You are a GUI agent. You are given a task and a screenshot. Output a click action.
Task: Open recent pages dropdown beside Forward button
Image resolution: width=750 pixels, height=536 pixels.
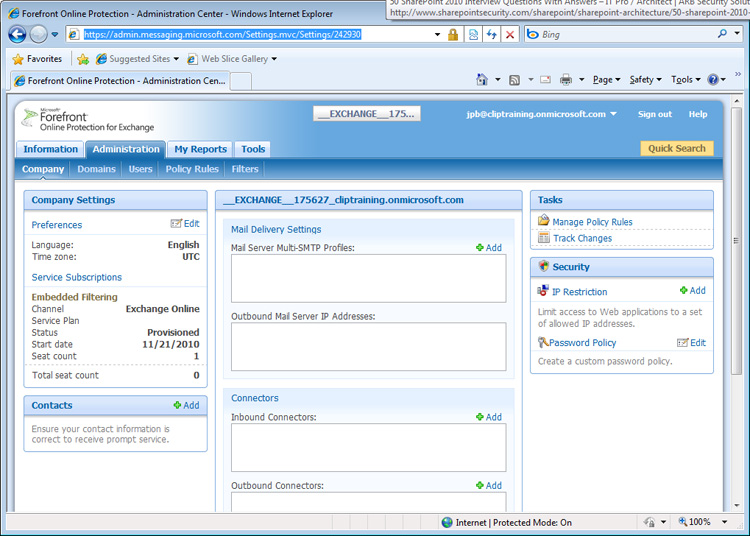(55, 34)
